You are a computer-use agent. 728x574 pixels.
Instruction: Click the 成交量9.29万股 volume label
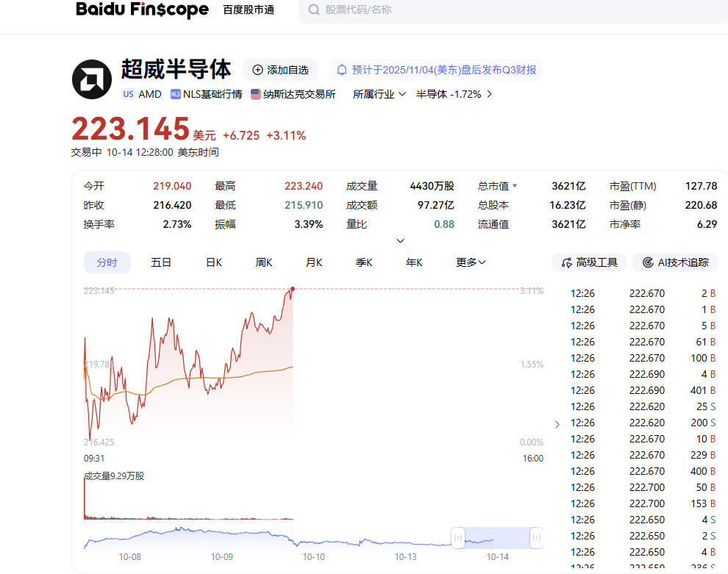[114, 476]
